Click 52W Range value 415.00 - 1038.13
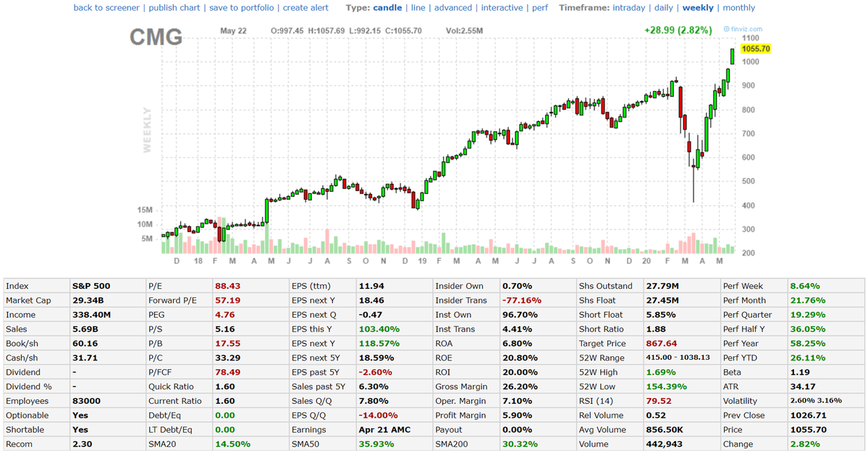 pyautogui.click(x=678, y=357)
